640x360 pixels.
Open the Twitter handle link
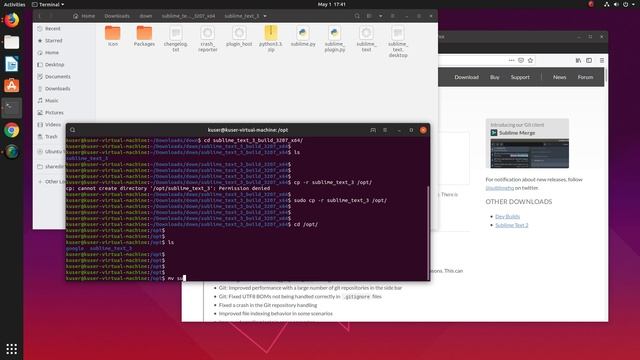click(500, 188)
